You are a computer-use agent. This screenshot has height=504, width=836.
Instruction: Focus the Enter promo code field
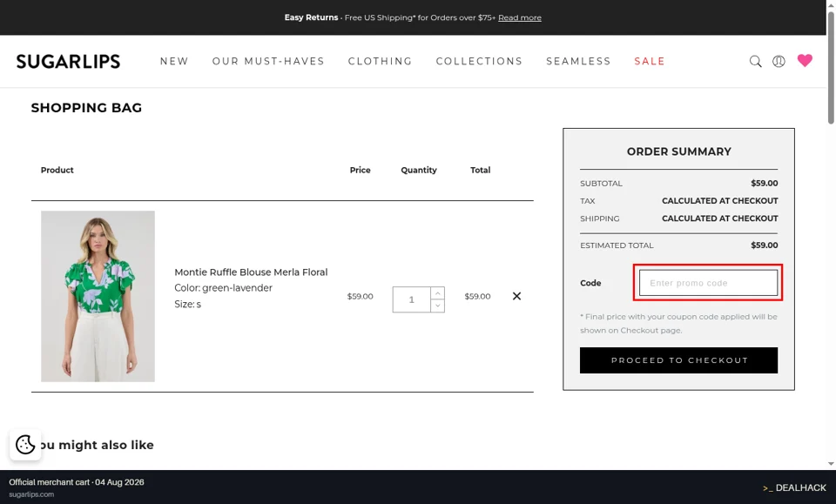[x=708, y=283]
